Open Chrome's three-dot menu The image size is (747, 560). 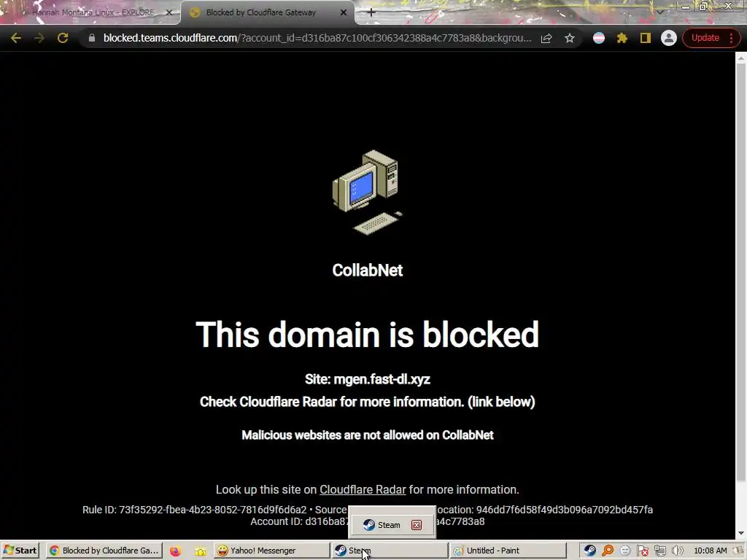pos(731,38)
